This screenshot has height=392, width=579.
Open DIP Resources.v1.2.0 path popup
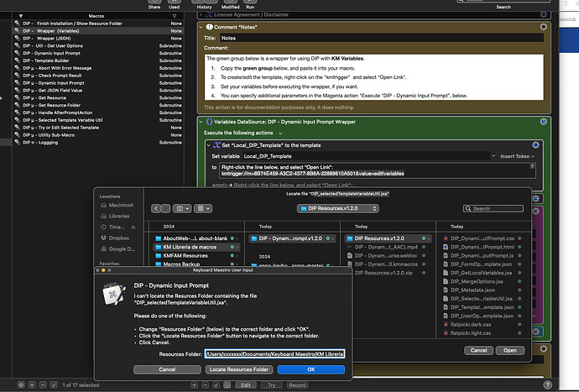pos(338,208)
